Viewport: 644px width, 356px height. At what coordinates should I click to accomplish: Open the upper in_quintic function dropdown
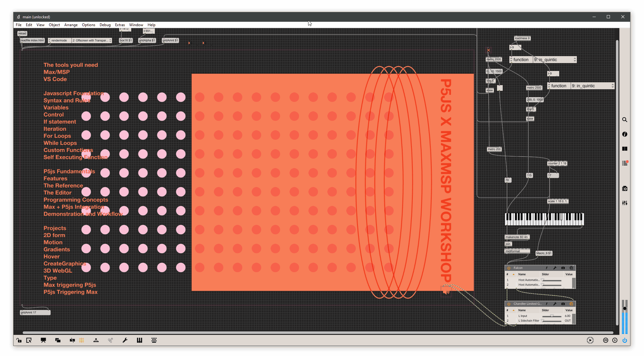tap(554, 60)
